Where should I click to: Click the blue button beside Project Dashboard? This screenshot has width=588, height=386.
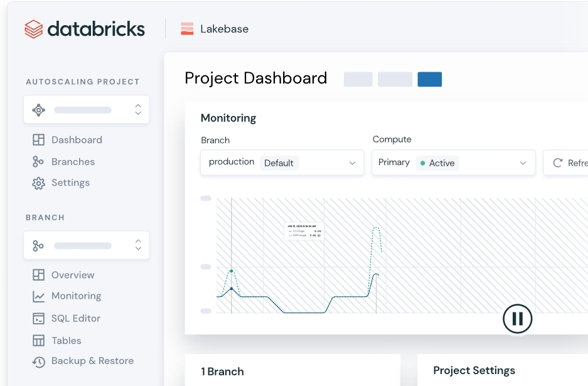(429, 79)
